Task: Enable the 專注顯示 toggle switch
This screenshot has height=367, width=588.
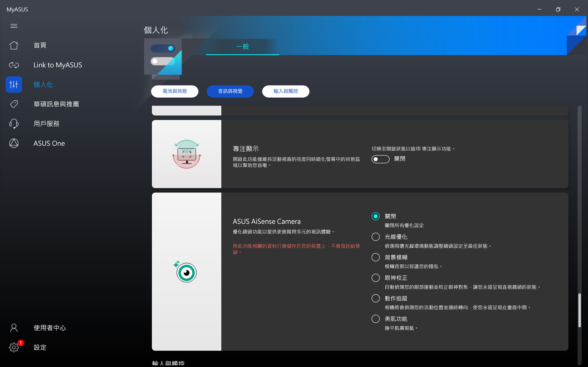Action: click(380, 159)
